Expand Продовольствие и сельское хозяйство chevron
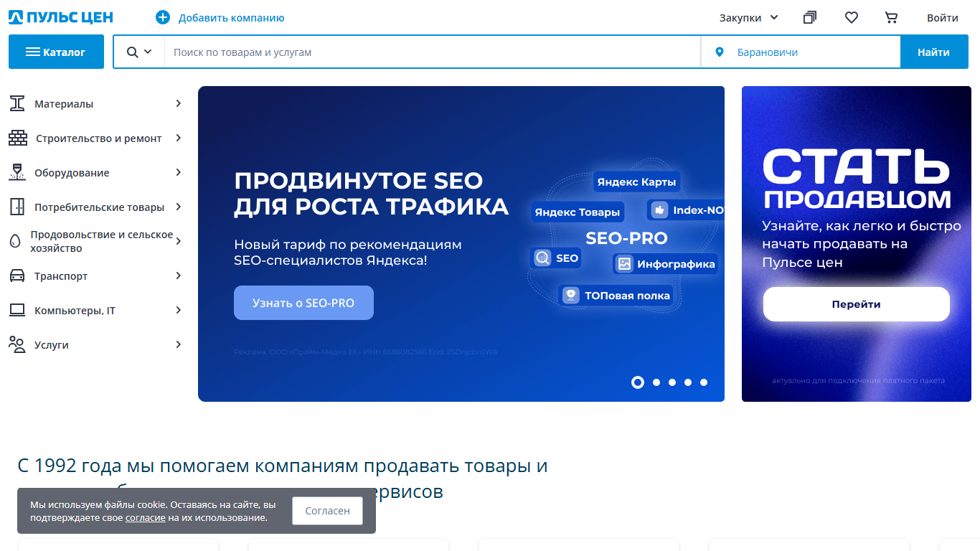The image size is (980, 551). [179, 241]
